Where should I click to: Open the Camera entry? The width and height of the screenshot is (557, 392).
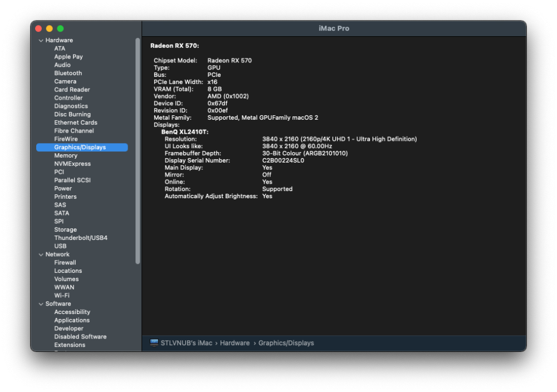click(x=65, y=81)
